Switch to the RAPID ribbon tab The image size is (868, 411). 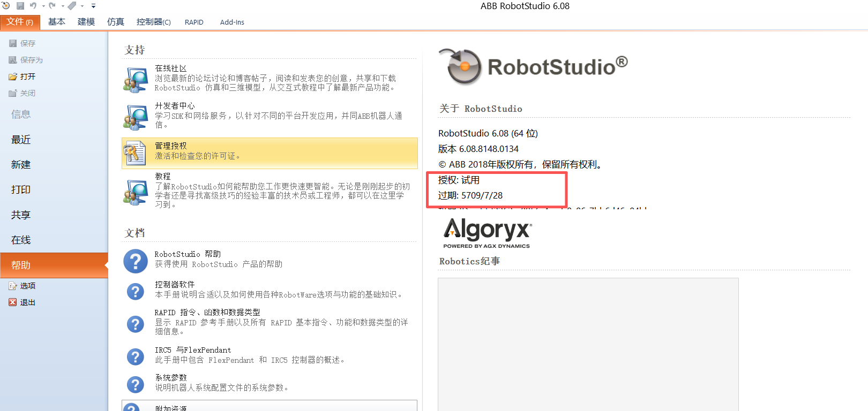pos(194,22)
